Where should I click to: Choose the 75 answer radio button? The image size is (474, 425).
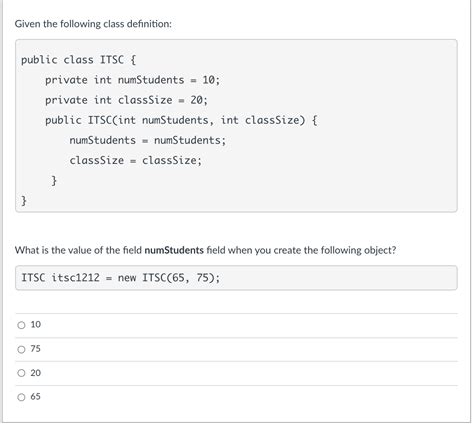coord(21,350)
